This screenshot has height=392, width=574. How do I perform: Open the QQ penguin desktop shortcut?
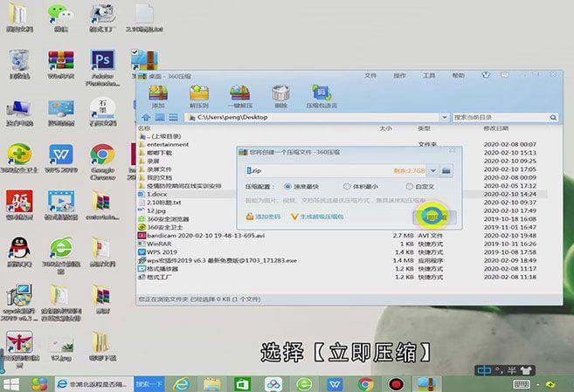[19, 252]
